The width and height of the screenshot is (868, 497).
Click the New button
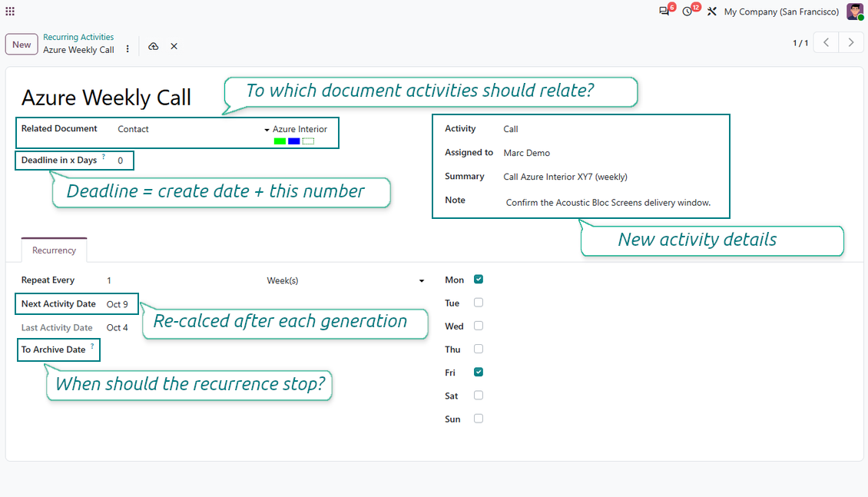[x=22, y=45]
